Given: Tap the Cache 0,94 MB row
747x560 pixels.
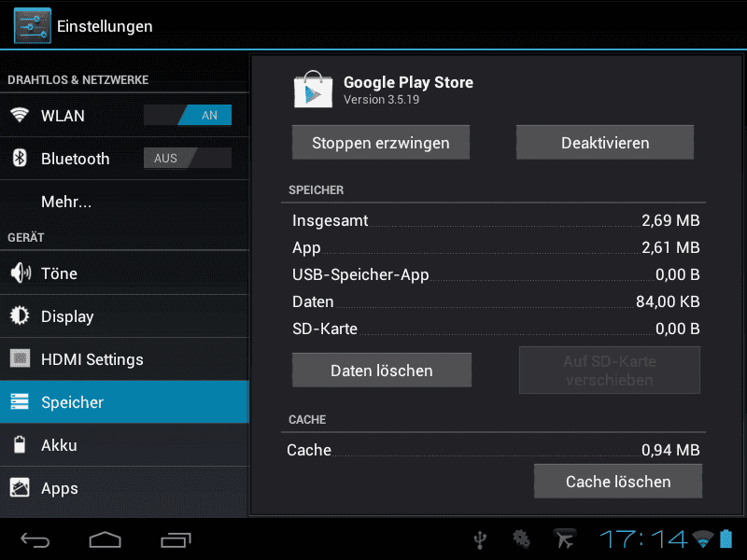Looking at the screenshot, I should [493, 450].
